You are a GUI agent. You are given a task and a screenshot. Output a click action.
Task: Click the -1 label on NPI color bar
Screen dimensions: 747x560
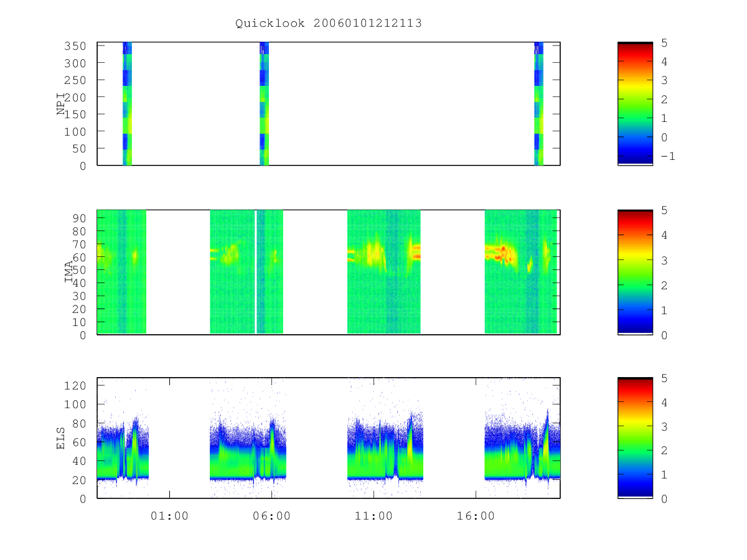click(668, 157)
